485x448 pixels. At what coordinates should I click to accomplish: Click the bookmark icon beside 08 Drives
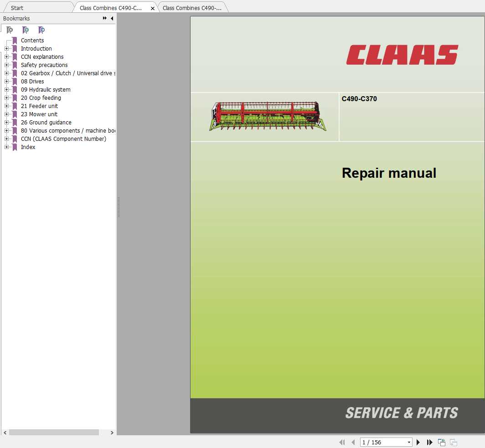[15, 82]
